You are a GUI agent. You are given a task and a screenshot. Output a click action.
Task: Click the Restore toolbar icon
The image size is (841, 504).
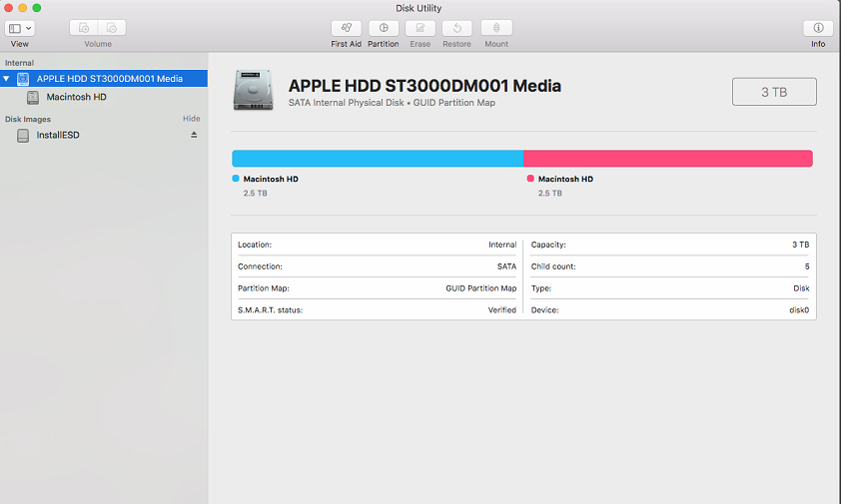(x=457, y=28)
